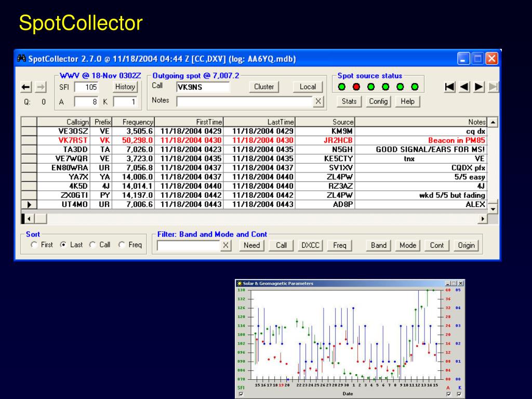Select callsign 4K5D in the spot table
The width and height of the screenshot is (532, 399).
[x=78, y=187]
